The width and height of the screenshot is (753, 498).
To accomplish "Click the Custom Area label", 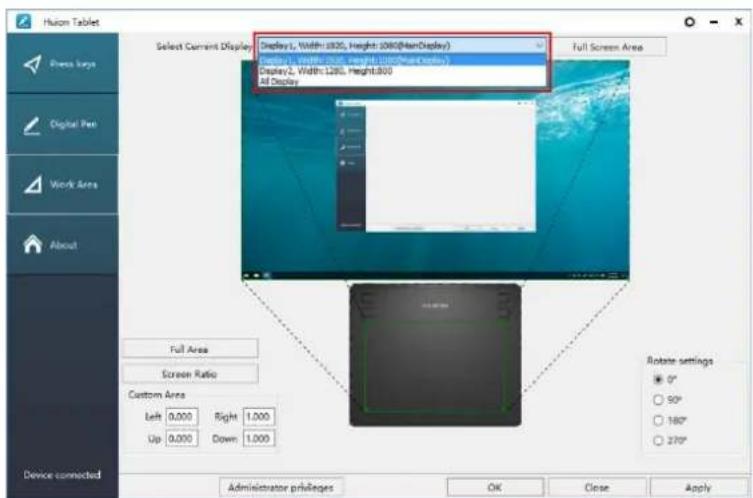I will tap(157, 395).
